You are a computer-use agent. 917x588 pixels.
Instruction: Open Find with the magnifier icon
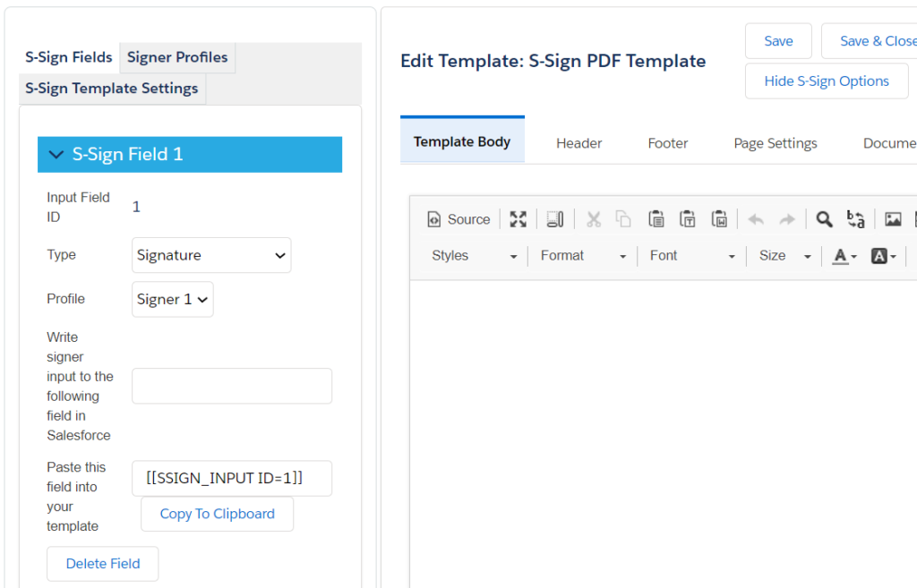(x=824, y=218)
